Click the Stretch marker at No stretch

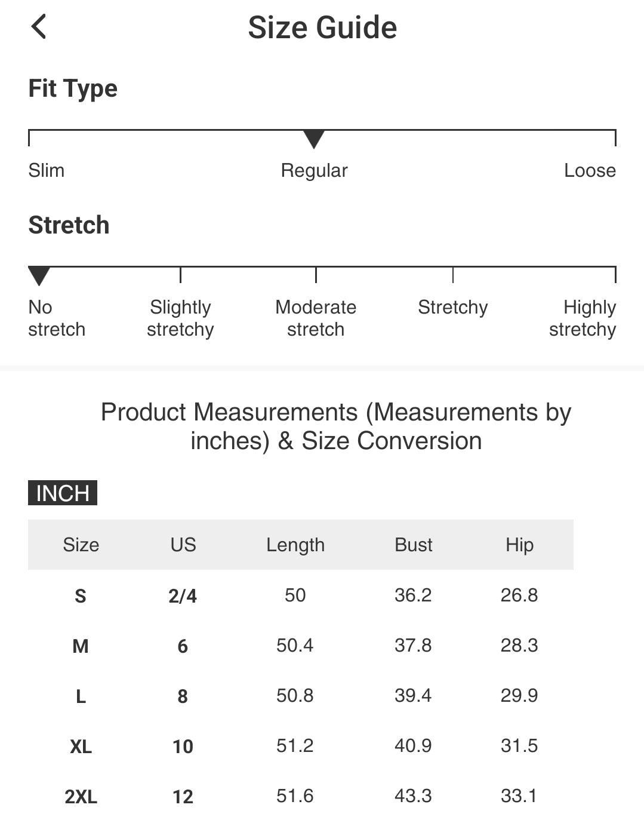(x=39, y=277)
